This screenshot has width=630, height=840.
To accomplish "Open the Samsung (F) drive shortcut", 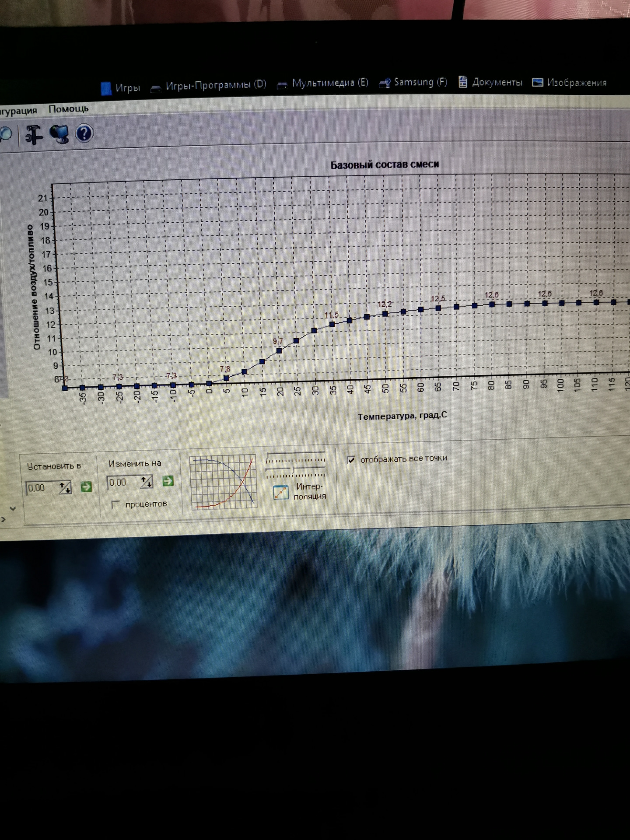I will coord(413,82).
